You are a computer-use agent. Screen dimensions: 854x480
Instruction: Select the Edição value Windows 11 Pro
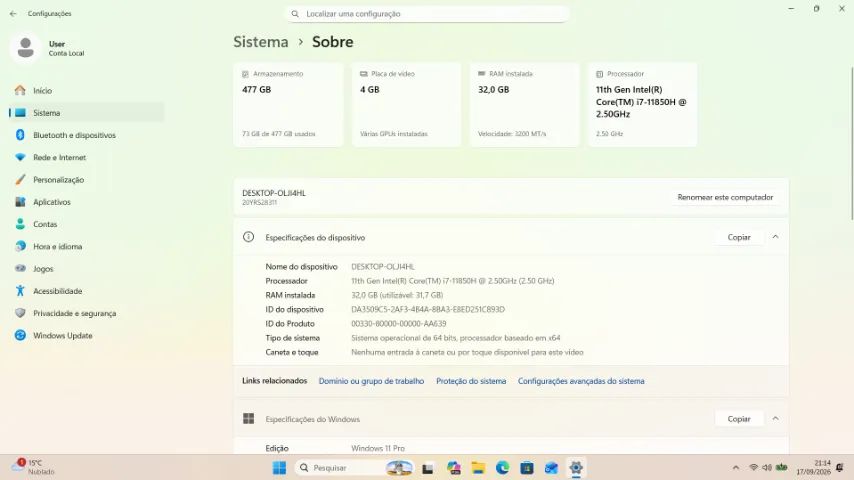[x=378, y=448]
